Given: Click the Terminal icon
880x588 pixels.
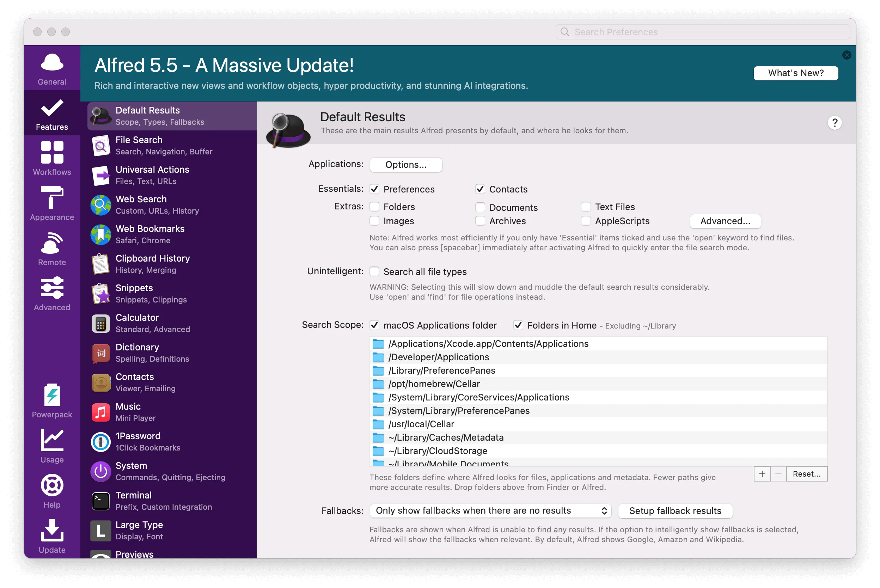Looking at the screenshot, I should click(100, 501).
